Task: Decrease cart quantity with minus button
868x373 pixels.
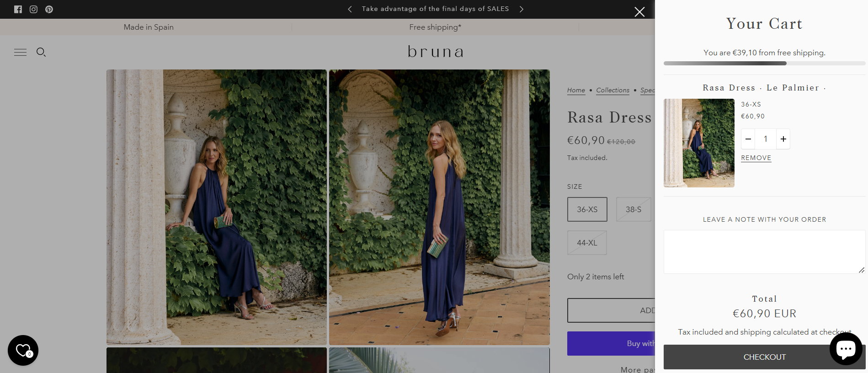Action: 748,139
